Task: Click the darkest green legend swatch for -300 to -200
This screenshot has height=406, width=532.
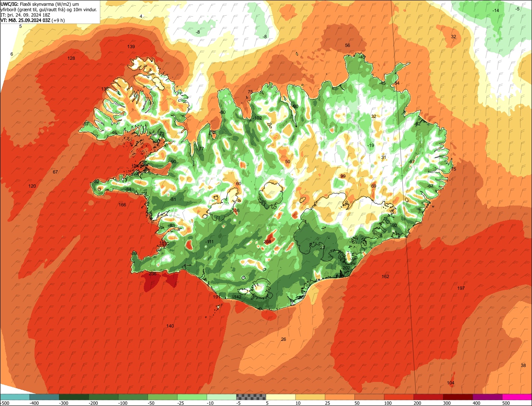Action: pyautogui.click(x=74, y=397)
